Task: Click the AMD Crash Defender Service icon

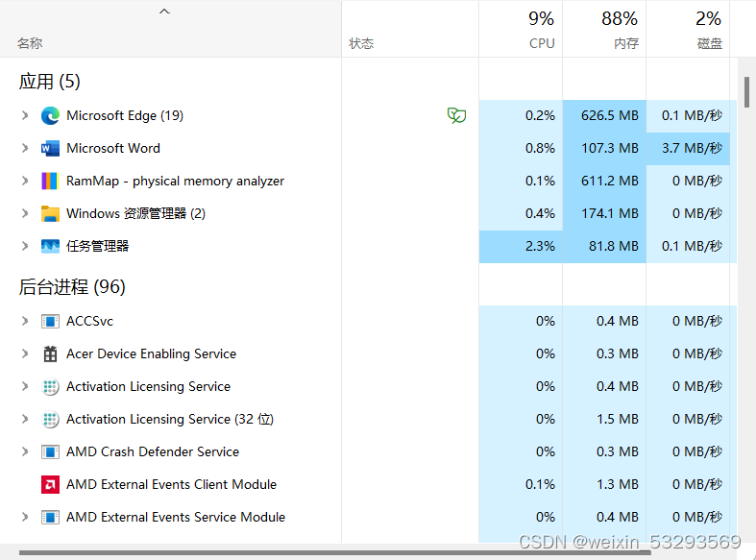Action: 50,452
